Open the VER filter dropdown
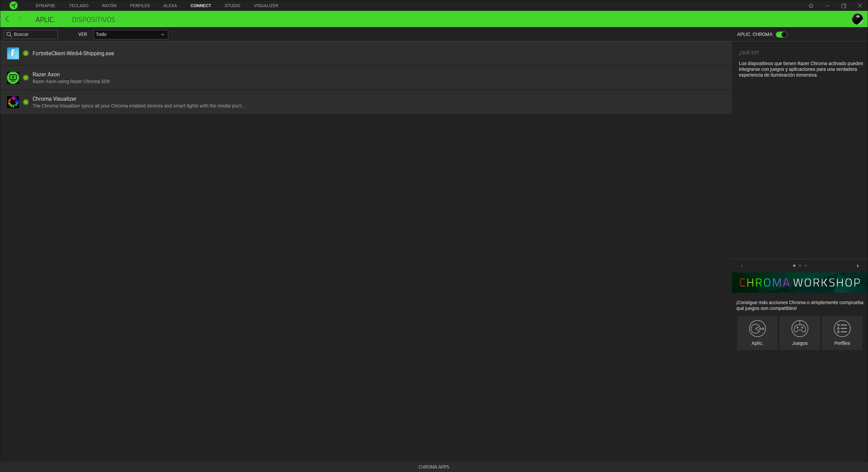The width and height of the screenshot is (868, 472). (131, 34)
